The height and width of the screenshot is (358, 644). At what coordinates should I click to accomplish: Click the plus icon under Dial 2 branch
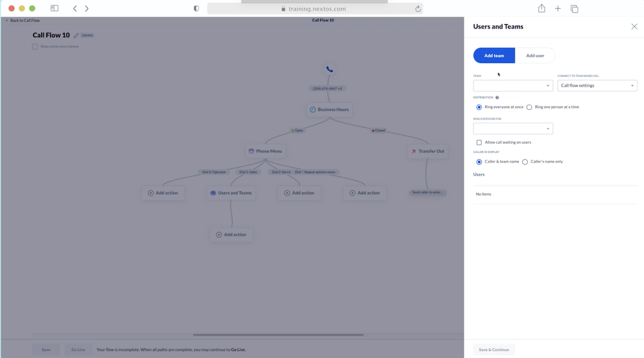(287, 193)
